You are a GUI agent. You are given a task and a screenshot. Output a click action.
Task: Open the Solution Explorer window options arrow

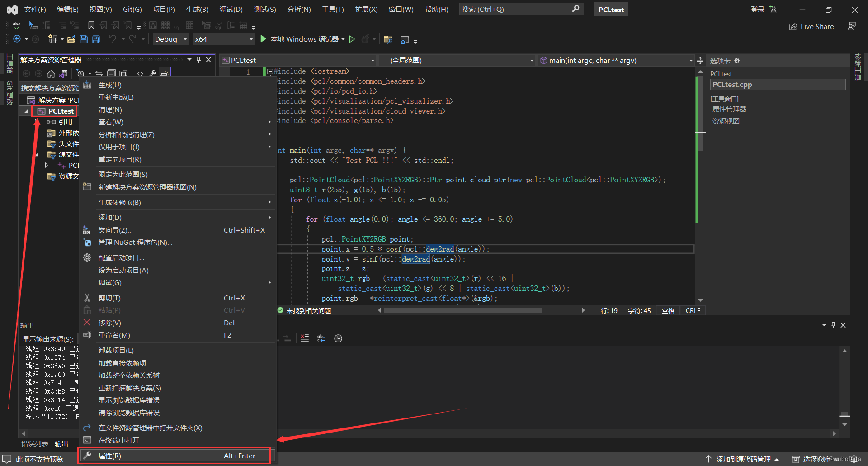tap(189, 60)
